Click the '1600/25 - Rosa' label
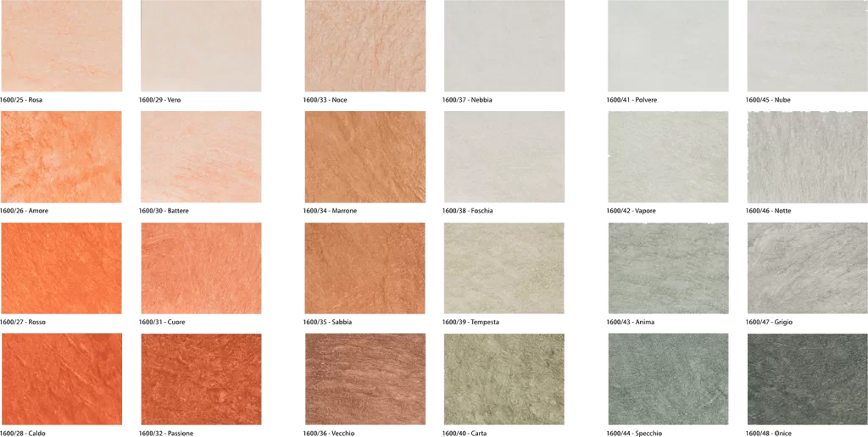The width and height of the screenshot is (868, 437). click(x=21, y=100)
